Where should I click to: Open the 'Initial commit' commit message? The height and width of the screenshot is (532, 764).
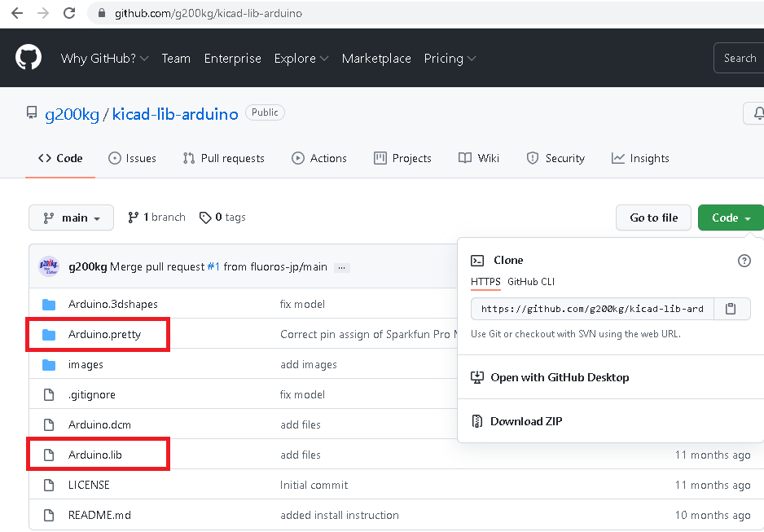tap(314, 486)
